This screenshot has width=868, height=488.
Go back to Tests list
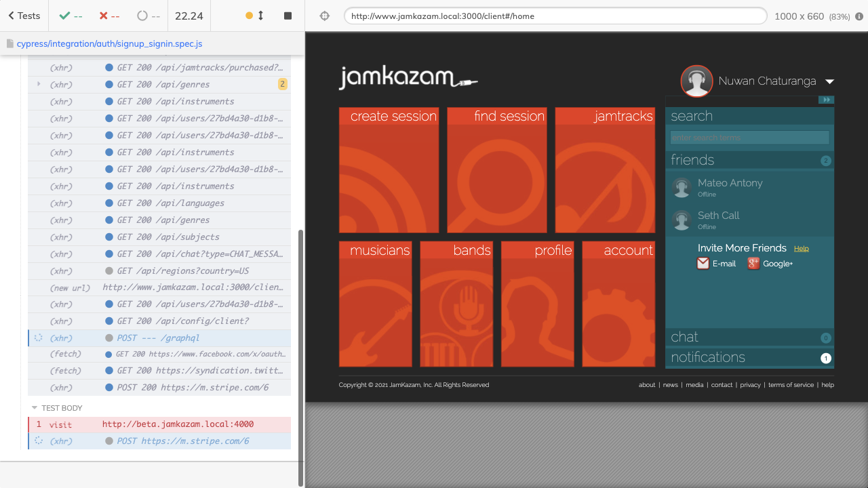point(24,16)
